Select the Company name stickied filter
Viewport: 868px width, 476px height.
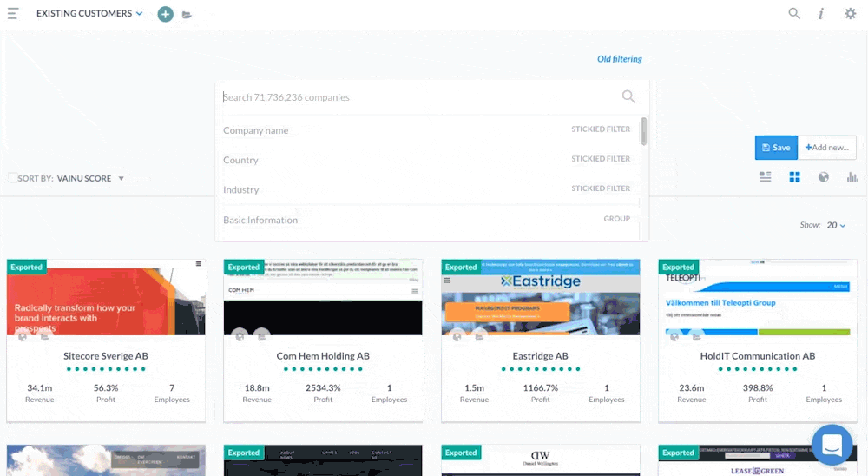[x=427, y=130]
